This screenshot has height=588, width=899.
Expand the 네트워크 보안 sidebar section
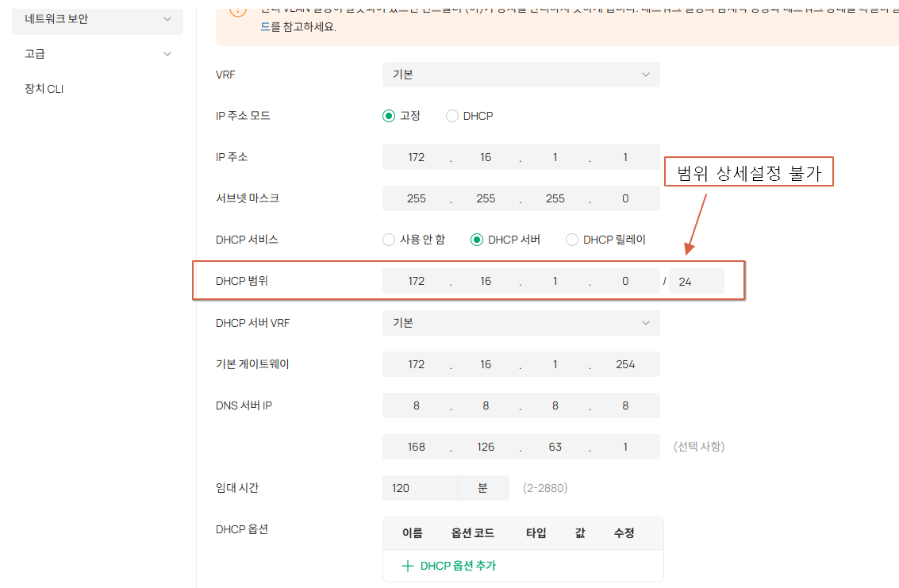pos(98,19)
